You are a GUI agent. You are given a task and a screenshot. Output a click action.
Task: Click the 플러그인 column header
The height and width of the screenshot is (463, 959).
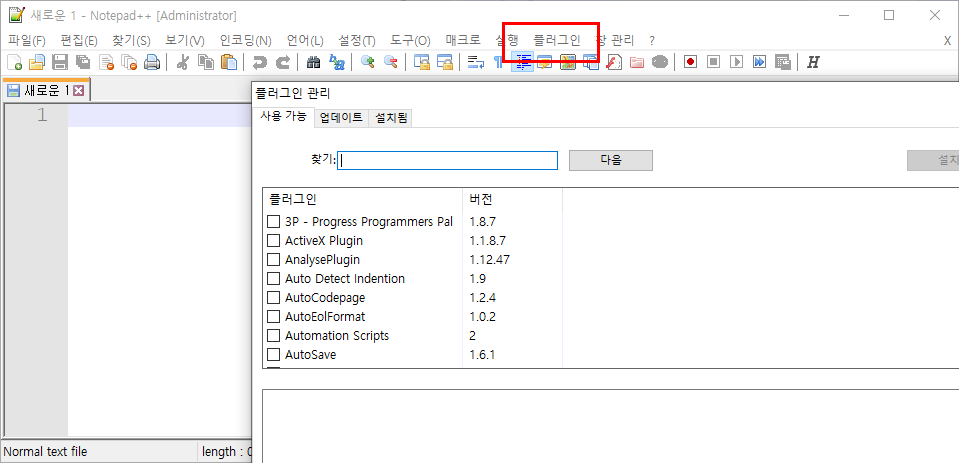click(x=363, y=199)
